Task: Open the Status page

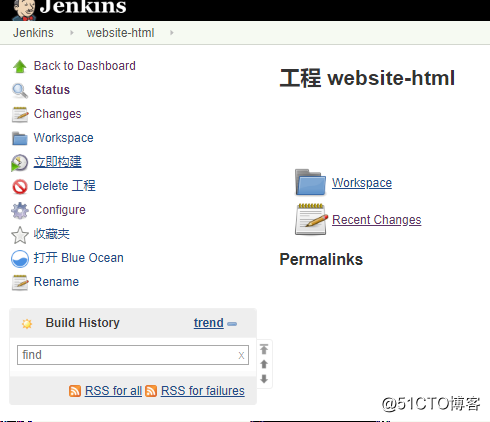Action: 52,90
